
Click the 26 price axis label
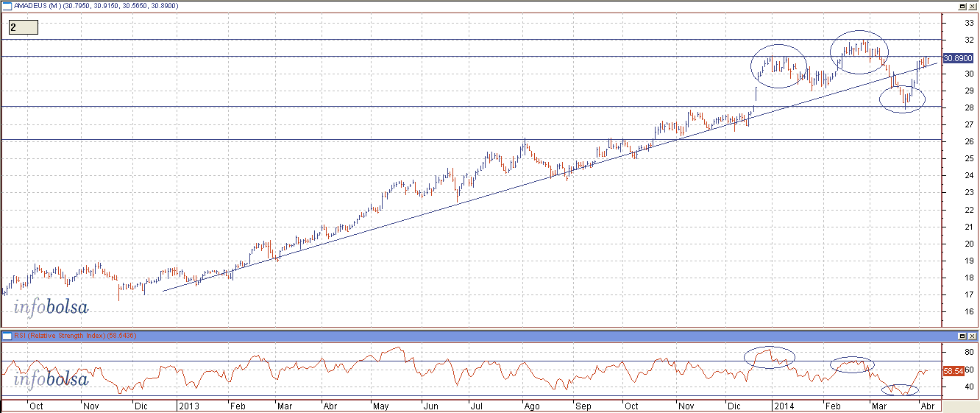pyautogui.click(x=969, y=142)
